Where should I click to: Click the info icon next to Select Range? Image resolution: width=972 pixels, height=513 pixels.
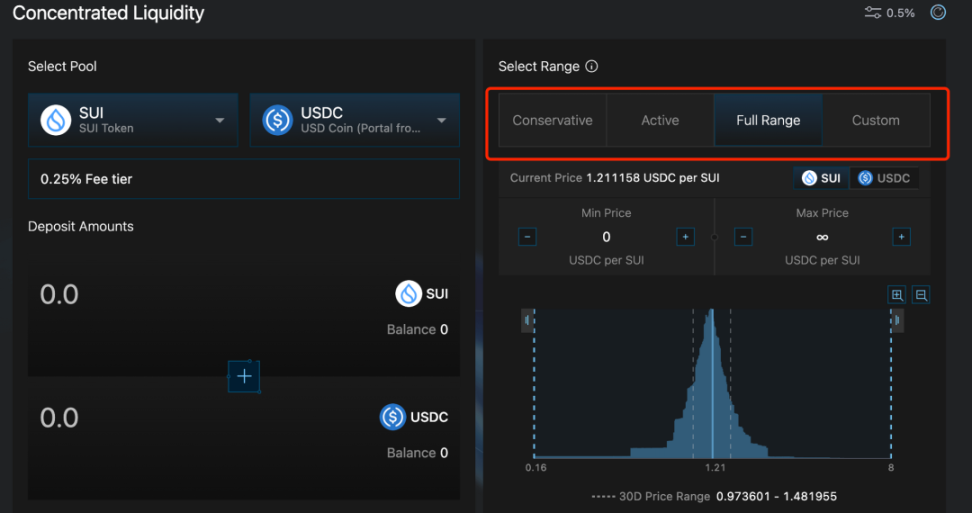tap(592, 66)
